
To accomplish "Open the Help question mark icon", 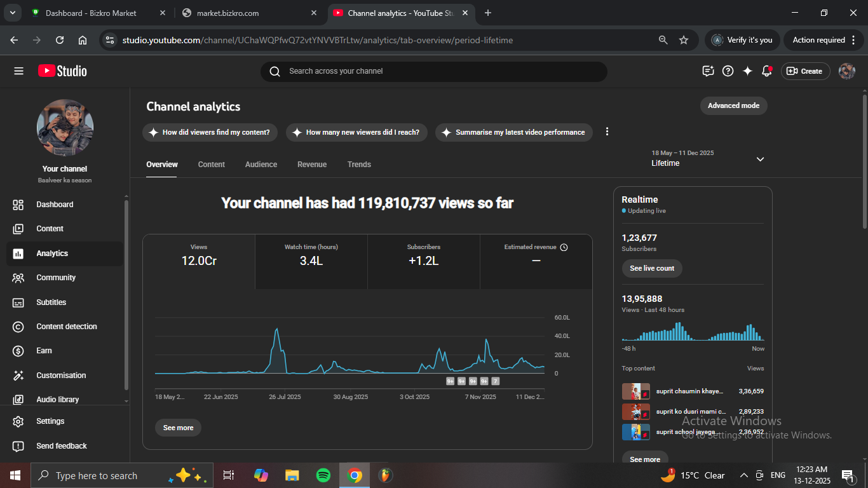I will [728, 71].
